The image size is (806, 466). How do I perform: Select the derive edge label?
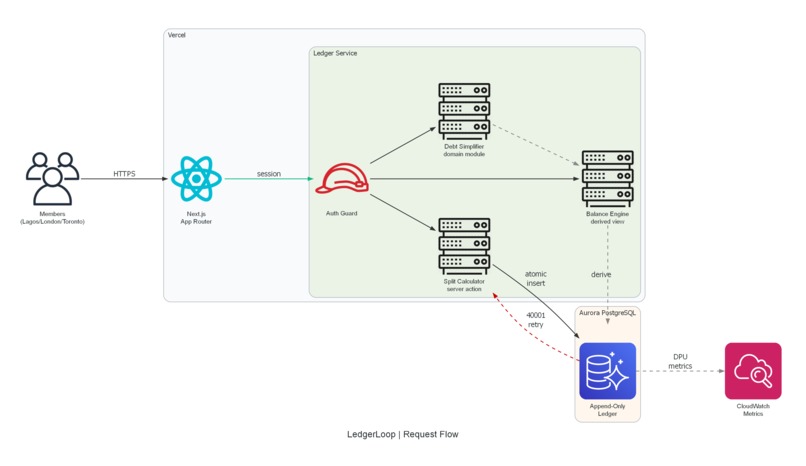(601, 274)
